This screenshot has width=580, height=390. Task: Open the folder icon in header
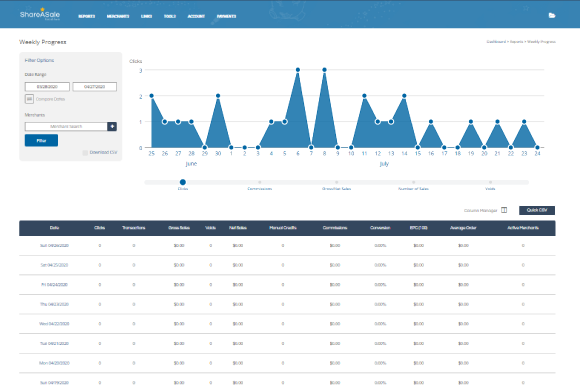(x=552, y=16)
